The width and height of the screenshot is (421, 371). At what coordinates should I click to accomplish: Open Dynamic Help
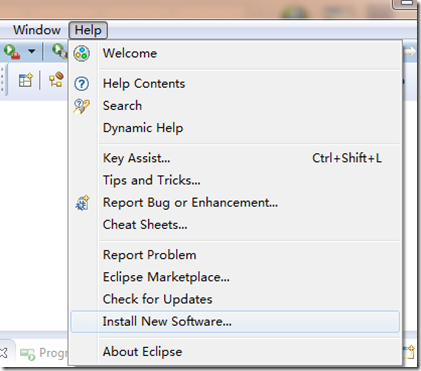pyautogui.click(x=235, y=128)
